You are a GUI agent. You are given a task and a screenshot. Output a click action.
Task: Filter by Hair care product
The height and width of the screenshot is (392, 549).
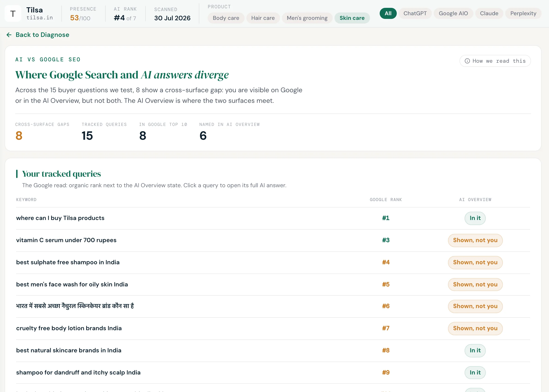point(263,18)
